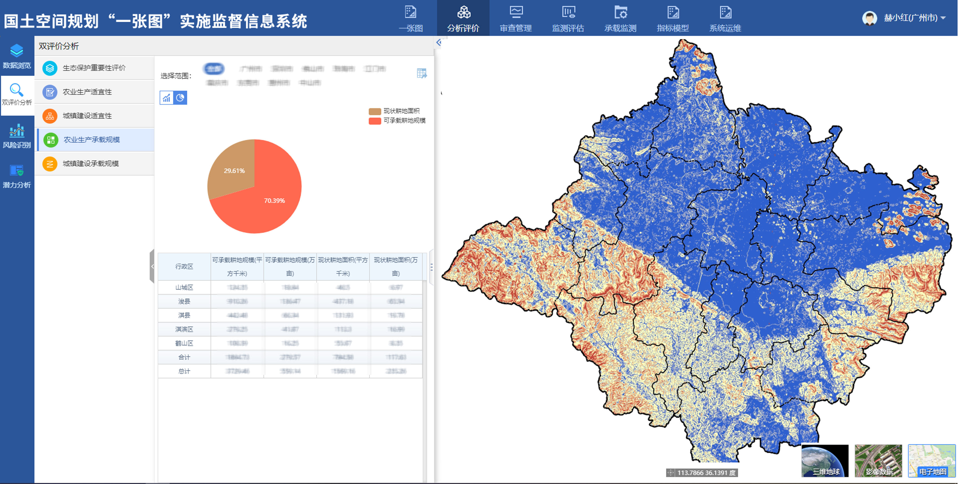Toggle 可承载耕地规模 legend swatch
The image size is (980, 484).
coord(375,121)
